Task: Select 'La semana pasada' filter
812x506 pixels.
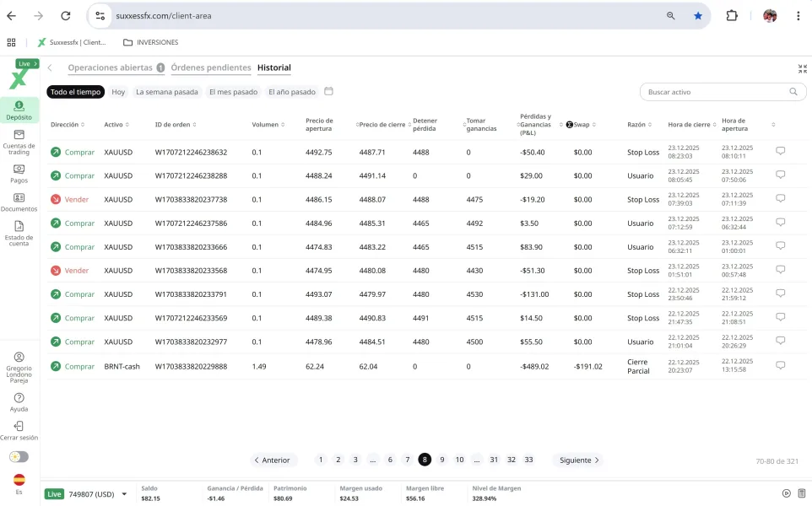Action: point(167,92)
